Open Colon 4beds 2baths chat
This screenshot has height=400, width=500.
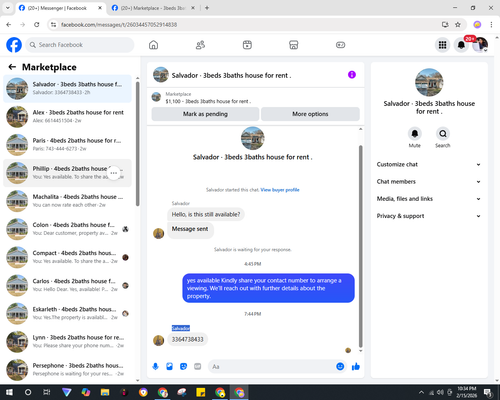click(67, 229)
